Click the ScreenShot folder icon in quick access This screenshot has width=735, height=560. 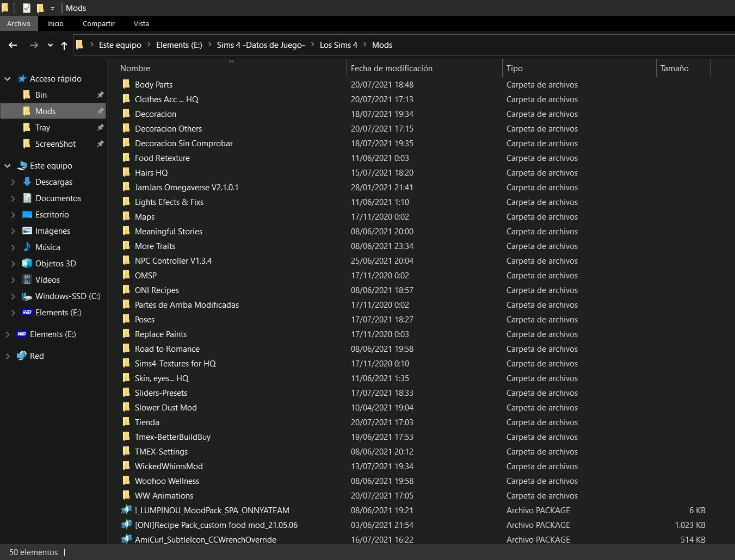point(27,144)
